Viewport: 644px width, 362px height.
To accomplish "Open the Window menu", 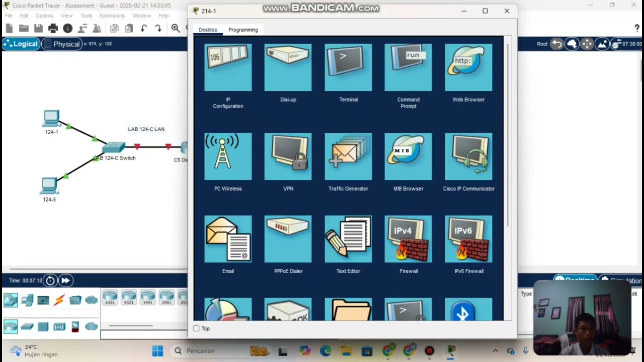I will 141,16.
